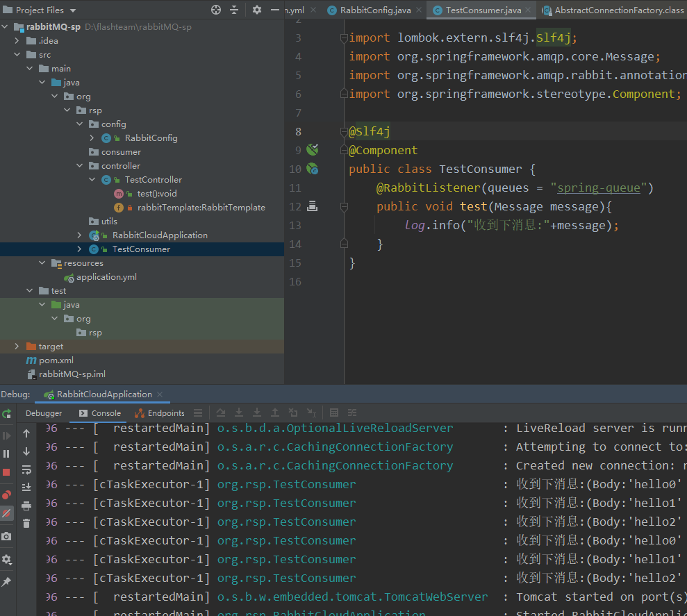Collapse the controller folder node
This screenshot has height=616, width=687.
point(80,166)
